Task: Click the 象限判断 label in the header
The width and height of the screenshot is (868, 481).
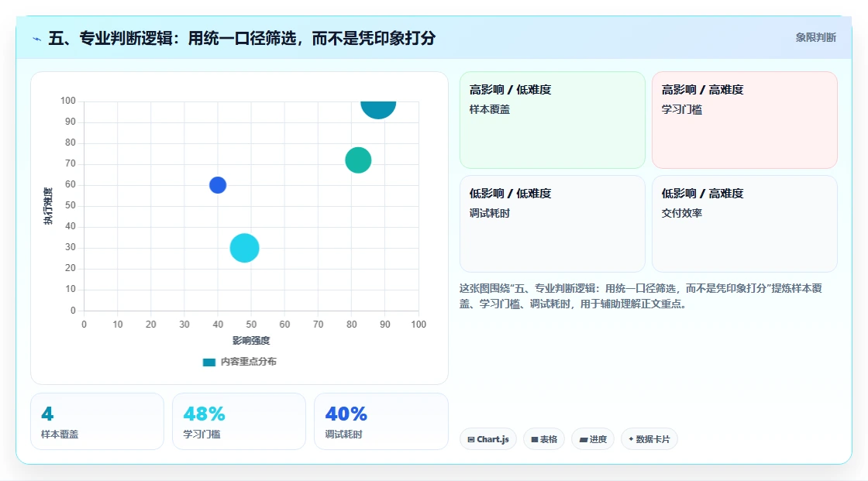Action: tap(815, 38)
